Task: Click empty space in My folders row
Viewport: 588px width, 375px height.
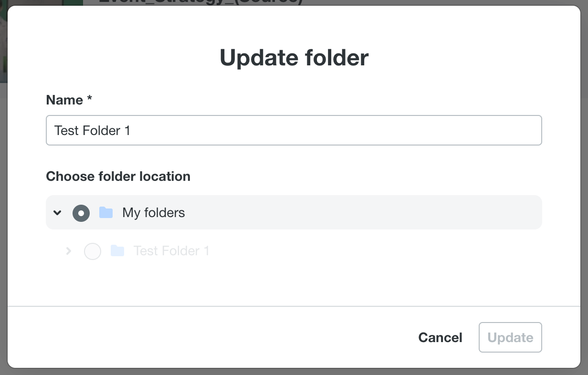Action: point(363,213)
